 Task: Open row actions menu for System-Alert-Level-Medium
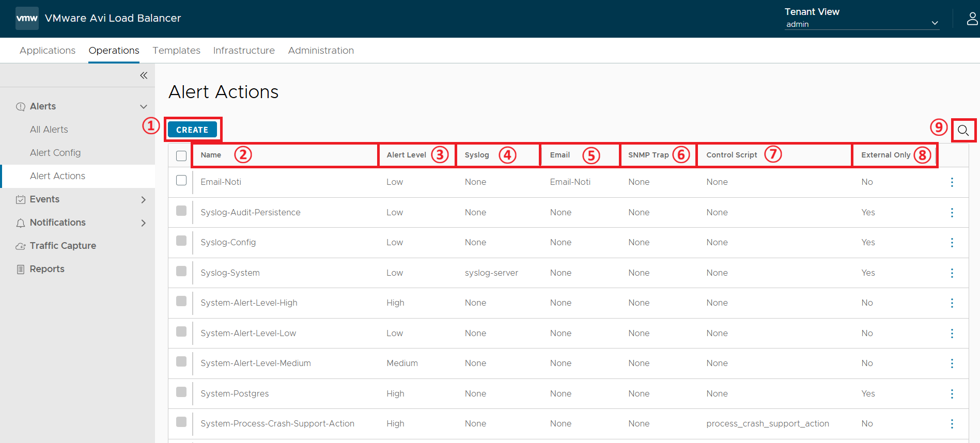pyautogui.click(x=952, y=363)
